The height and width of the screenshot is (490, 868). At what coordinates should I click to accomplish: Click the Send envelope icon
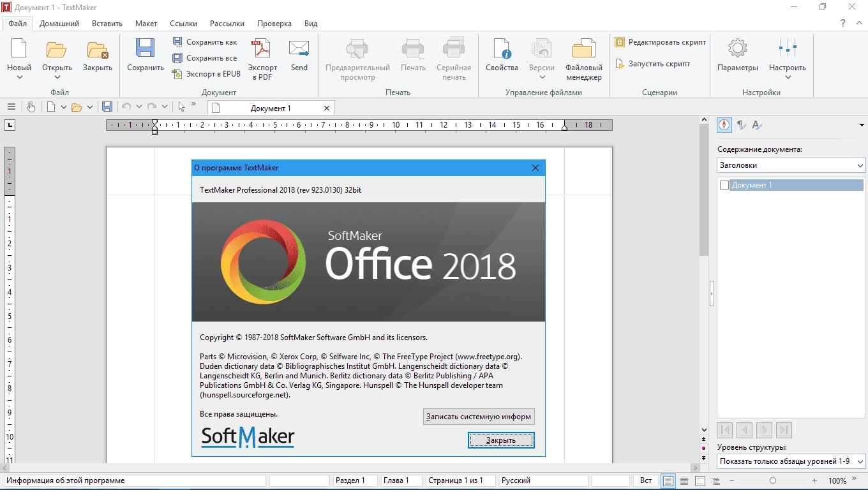[299, 49]
